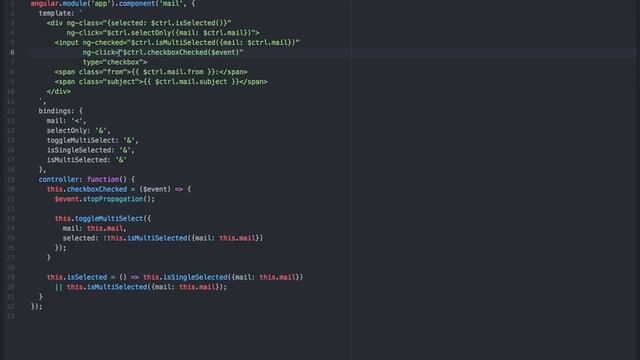Click 'selected:' key in the toggleMultiSelect call
640x360 pixels.
pyautogui.click(x=80, y=238)
